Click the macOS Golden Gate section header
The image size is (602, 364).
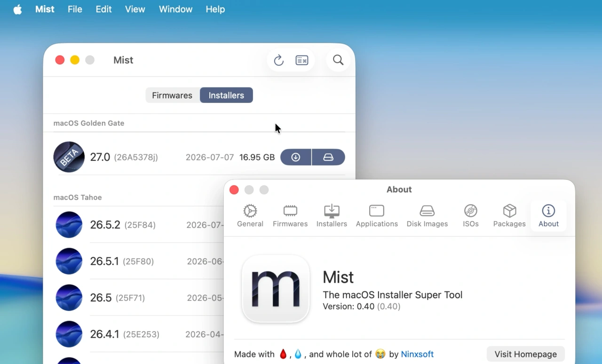point(89,123)
